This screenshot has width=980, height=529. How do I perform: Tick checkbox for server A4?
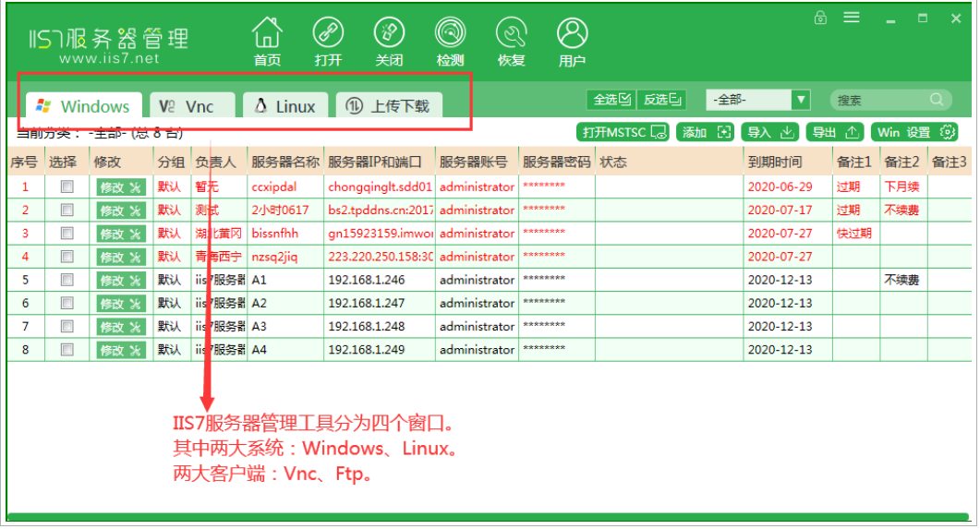click(67, 350)
